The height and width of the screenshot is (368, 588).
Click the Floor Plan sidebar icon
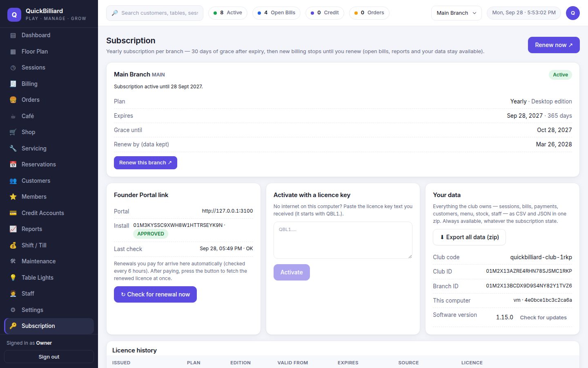pyautogui.click(x=13, y=52)
